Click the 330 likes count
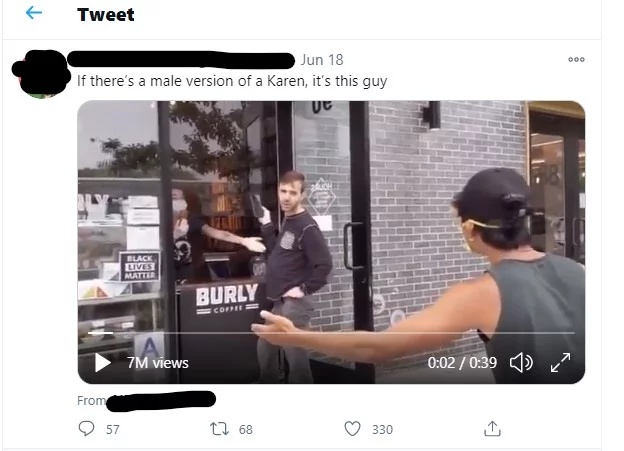 tap(382, 430)
